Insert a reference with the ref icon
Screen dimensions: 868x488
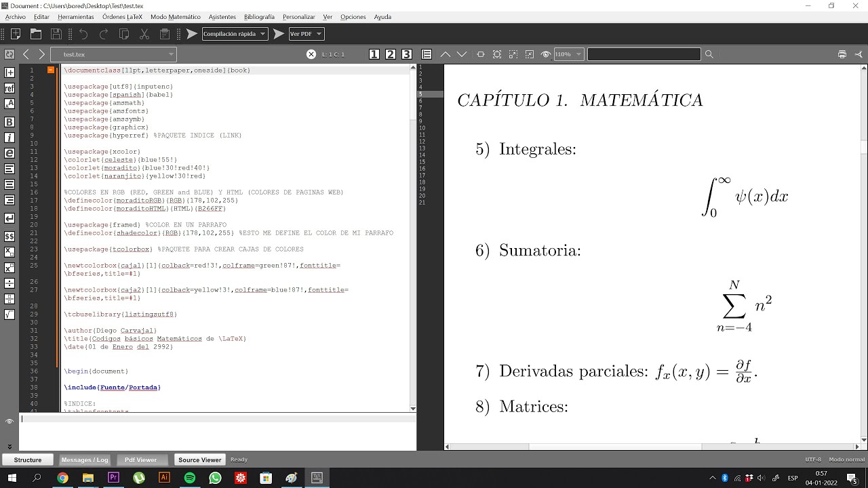point(9,88)
